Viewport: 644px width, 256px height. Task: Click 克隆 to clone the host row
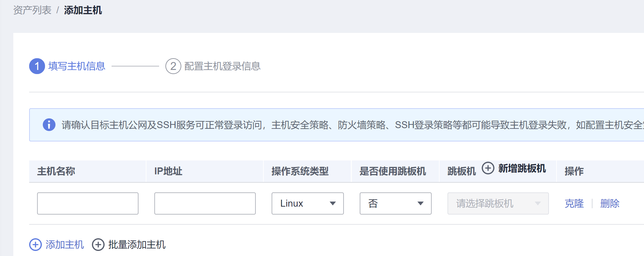[x=574, y=203]
